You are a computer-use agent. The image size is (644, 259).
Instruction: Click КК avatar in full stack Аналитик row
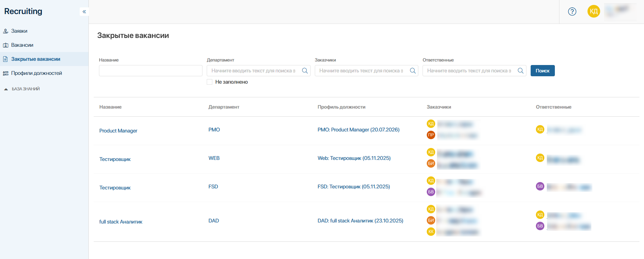[x=431, y=232]
